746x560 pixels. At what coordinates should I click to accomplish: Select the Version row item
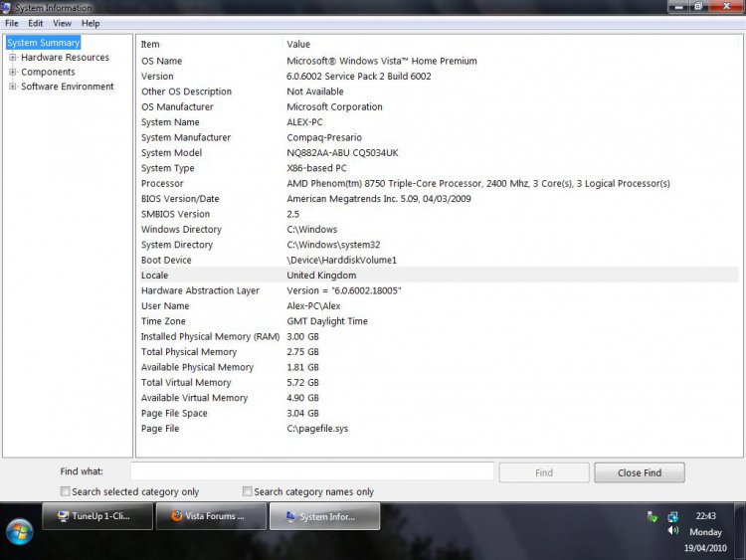pos(439,77)
